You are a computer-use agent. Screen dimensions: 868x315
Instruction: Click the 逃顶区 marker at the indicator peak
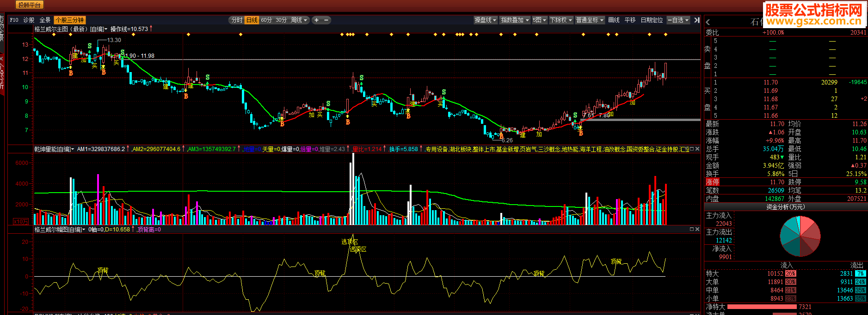350,242
